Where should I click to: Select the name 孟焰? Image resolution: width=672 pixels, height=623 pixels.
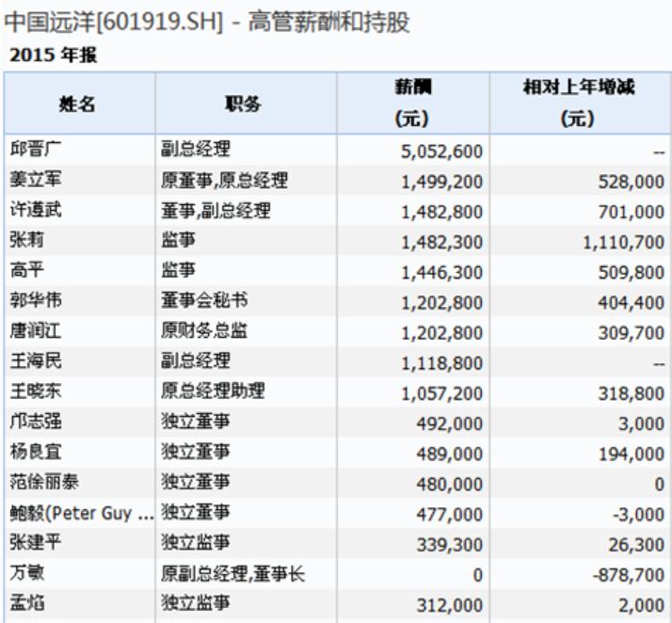tap(27, 602)
